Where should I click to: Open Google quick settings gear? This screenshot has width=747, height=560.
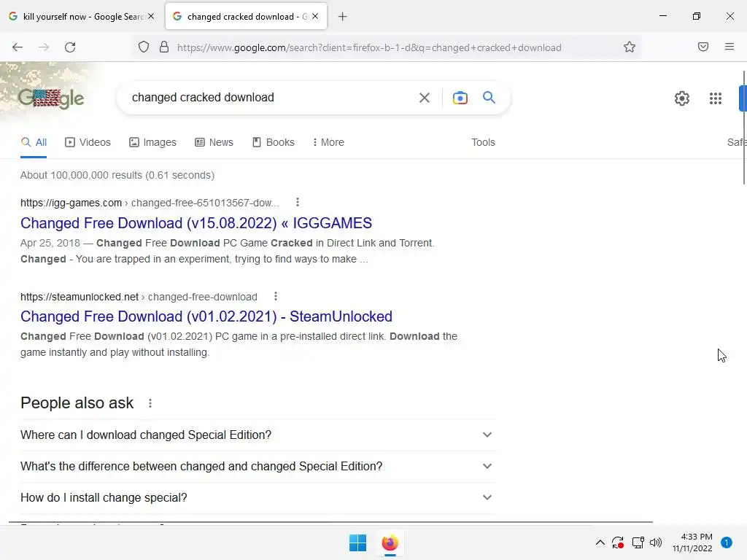click(x=682, y=98)
